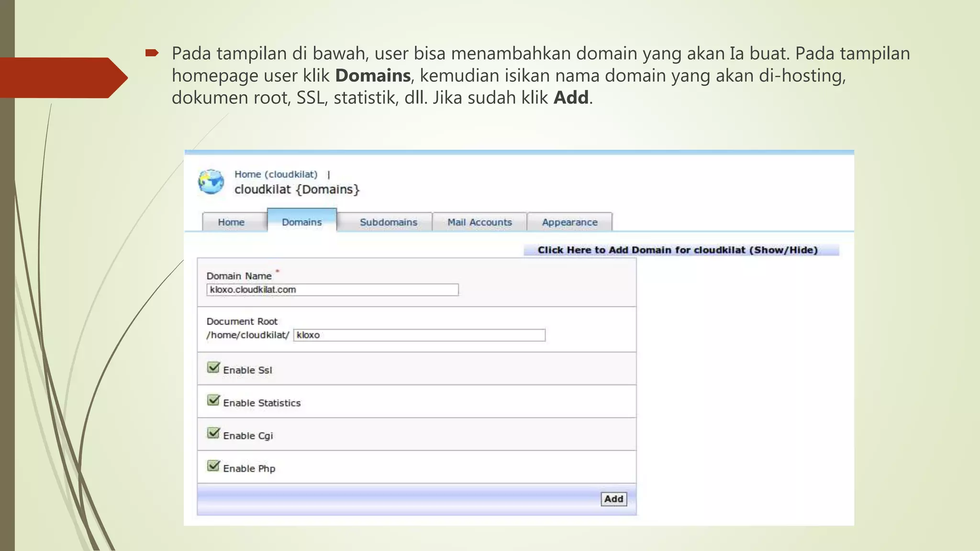Toggle the Enable Php checkbox
Screen dimensions: 980x551
[213, 466]
